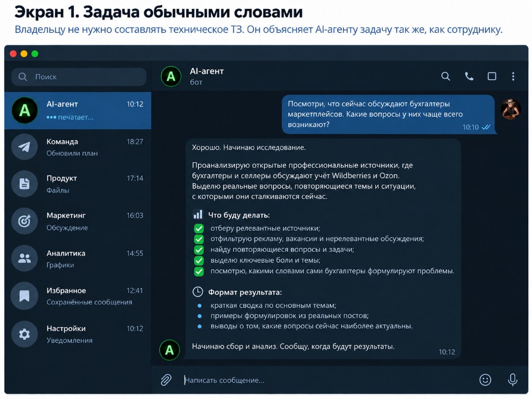The width and height of the screenshot is (532, 399).
Task: Click the microphone voice message icon
Action: point(513,380)
